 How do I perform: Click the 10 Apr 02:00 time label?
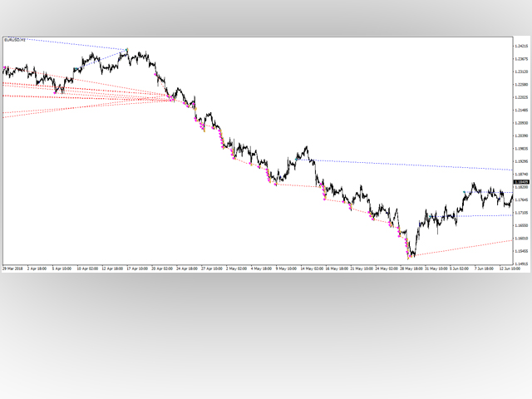[x=87, y=268]
